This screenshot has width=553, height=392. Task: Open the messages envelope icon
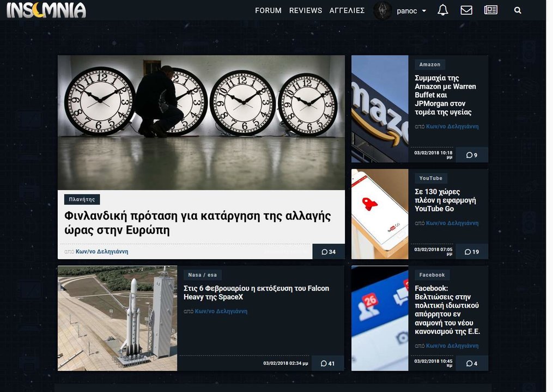pos(466,10)
